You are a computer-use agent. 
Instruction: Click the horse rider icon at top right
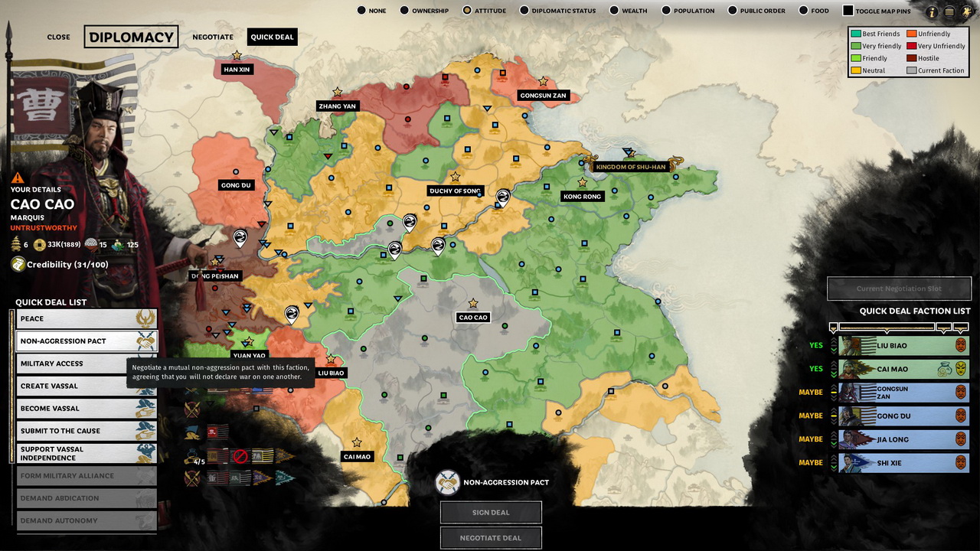pos(967,11)
